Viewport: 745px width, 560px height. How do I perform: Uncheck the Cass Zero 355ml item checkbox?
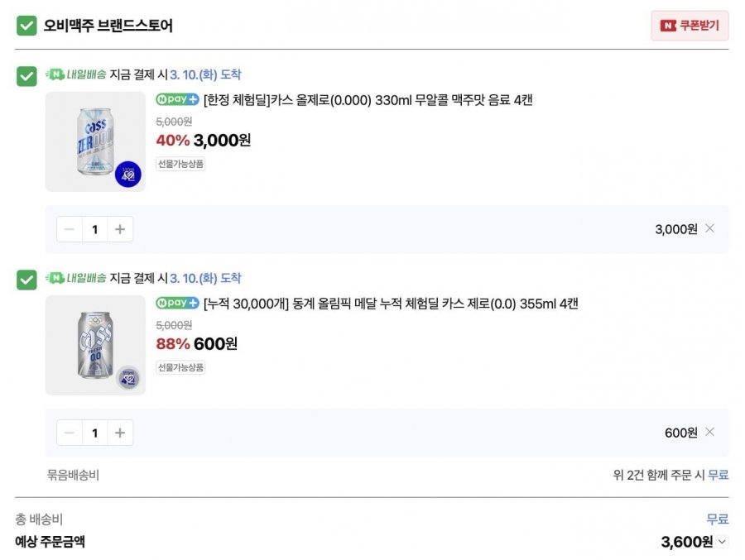click(26, 280)
